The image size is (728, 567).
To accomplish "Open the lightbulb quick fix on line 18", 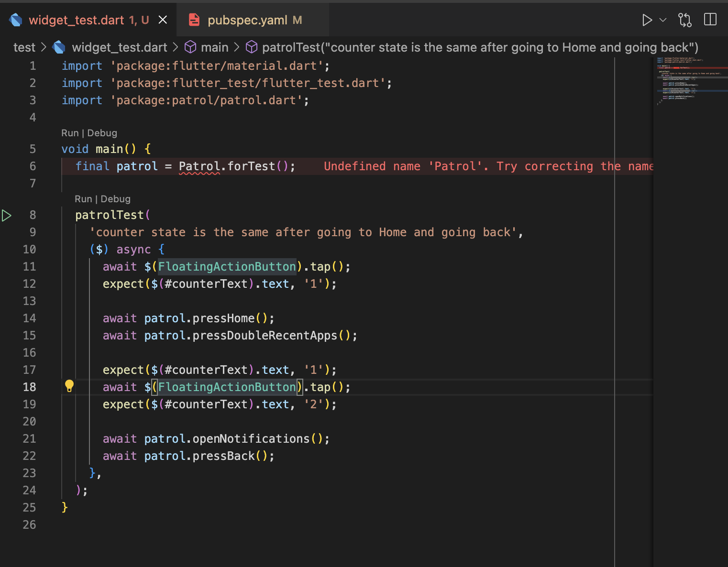I will pos(69,386).
